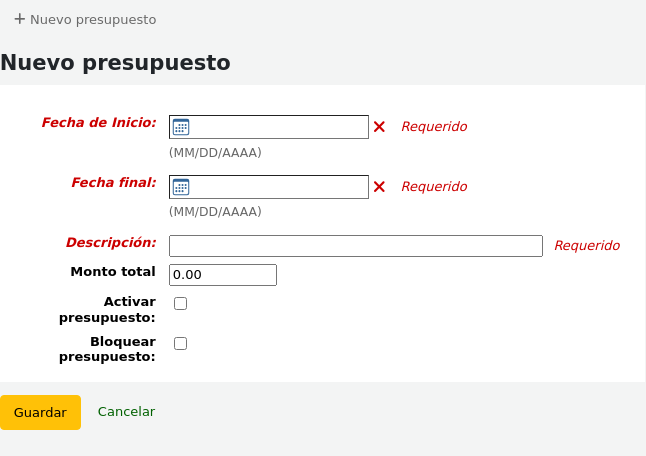Screen dimensions: 646x456
Task: Click the Activar presupuesto label text
Action: pos(108,309)
